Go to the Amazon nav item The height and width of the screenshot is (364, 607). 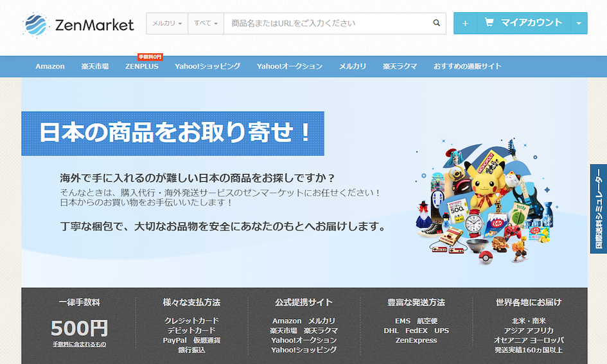(50, 67)
